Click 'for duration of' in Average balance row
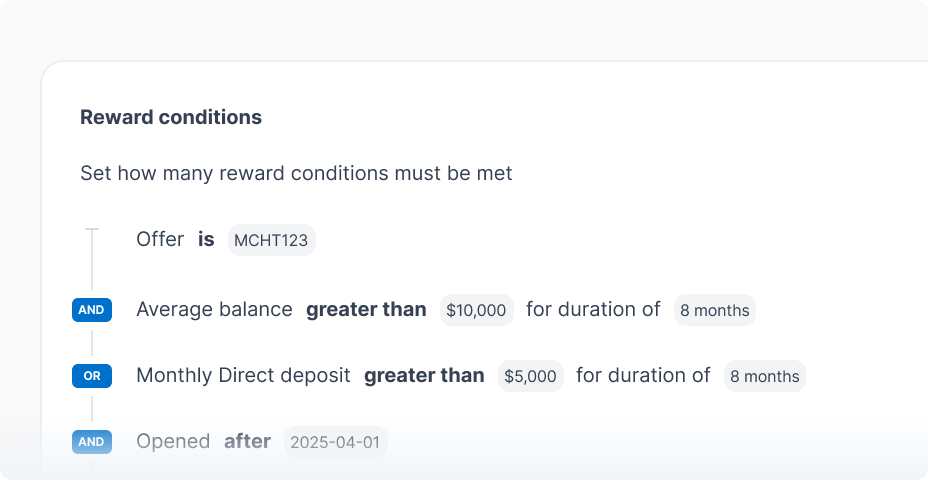Image resolution: width=928 pixels, height=480 pixels. (593, 310)
